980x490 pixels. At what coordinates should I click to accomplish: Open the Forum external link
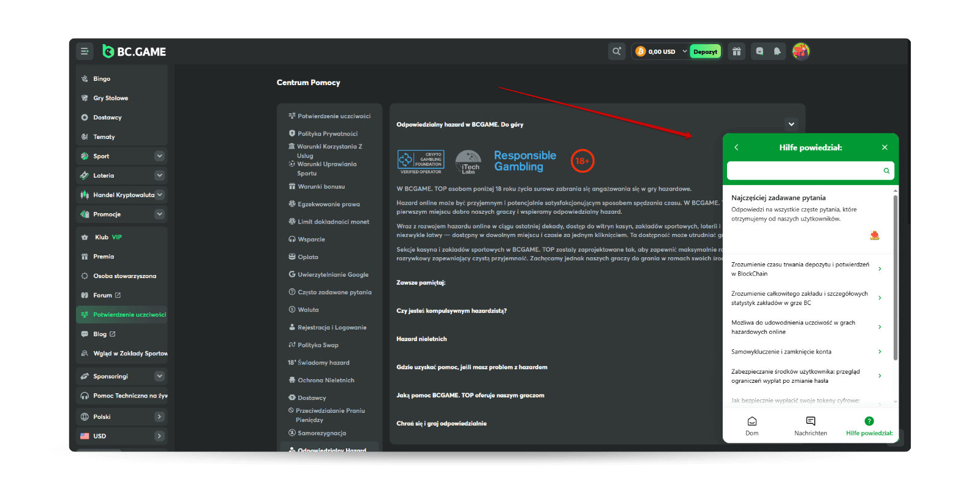[x=122, y=295]
